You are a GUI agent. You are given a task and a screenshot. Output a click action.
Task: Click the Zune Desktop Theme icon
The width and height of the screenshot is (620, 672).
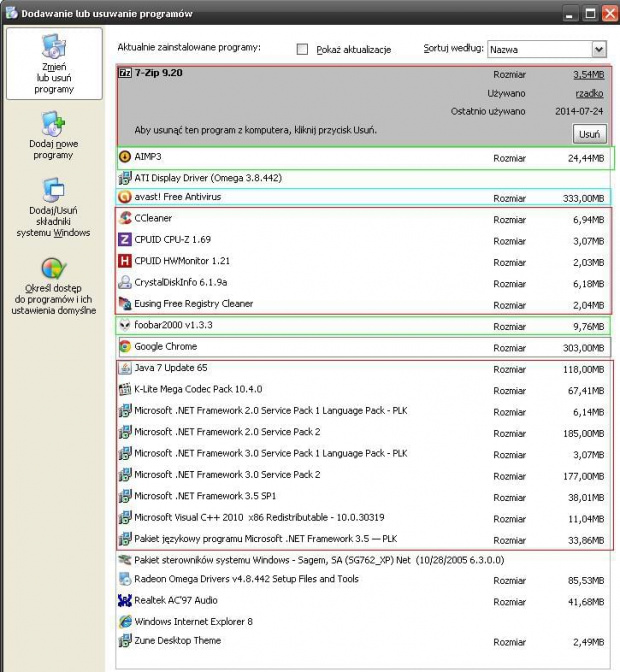coord(125,641)
